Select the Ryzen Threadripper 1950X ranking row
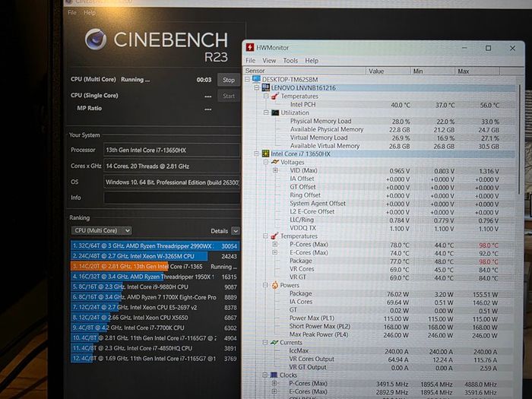 (x=155, y=277)
